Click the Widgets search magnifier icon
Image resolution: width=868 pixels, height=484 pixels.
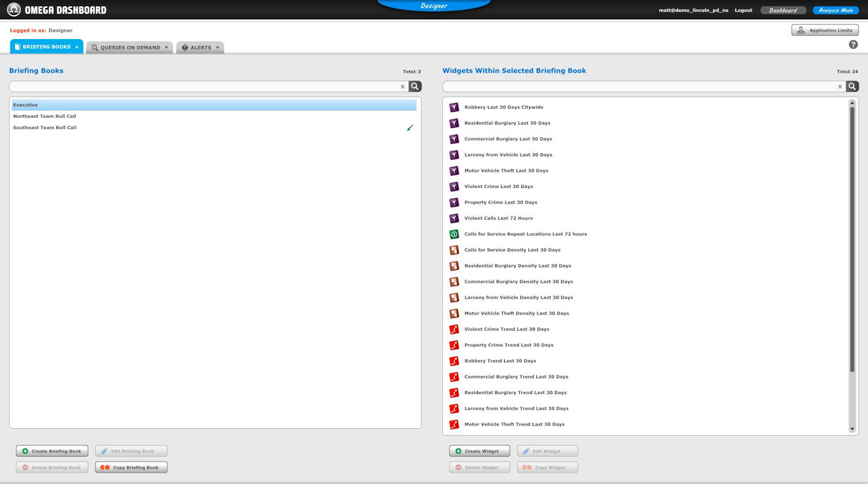point(852,87)
